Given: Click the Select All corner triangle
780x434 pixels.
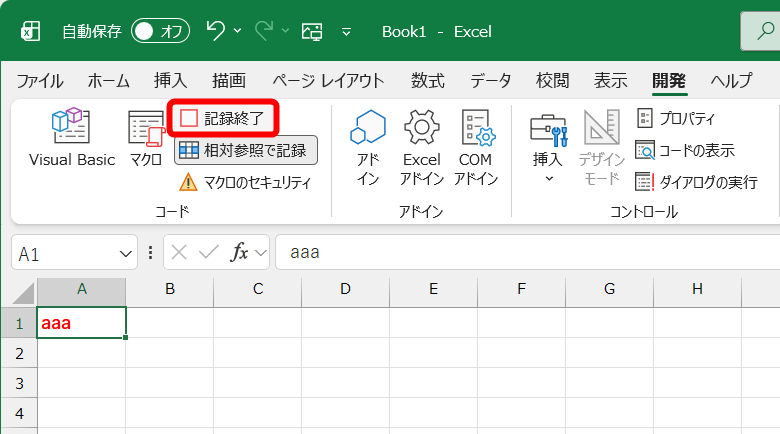Looking at the screenshot, I should point(22,293).
